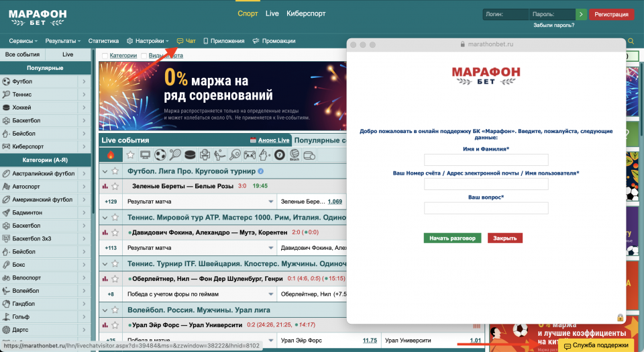
Task: Filter live events by billiard ball icon
Action: [x=280, y=155]
